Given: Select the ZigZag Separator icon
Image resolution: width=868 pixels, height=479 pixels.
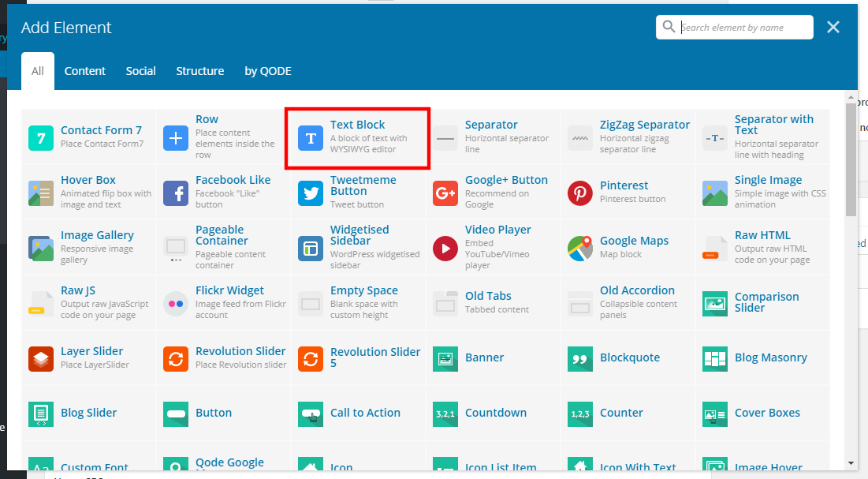Looking at the screenshot, I should [x=580, y=138].
